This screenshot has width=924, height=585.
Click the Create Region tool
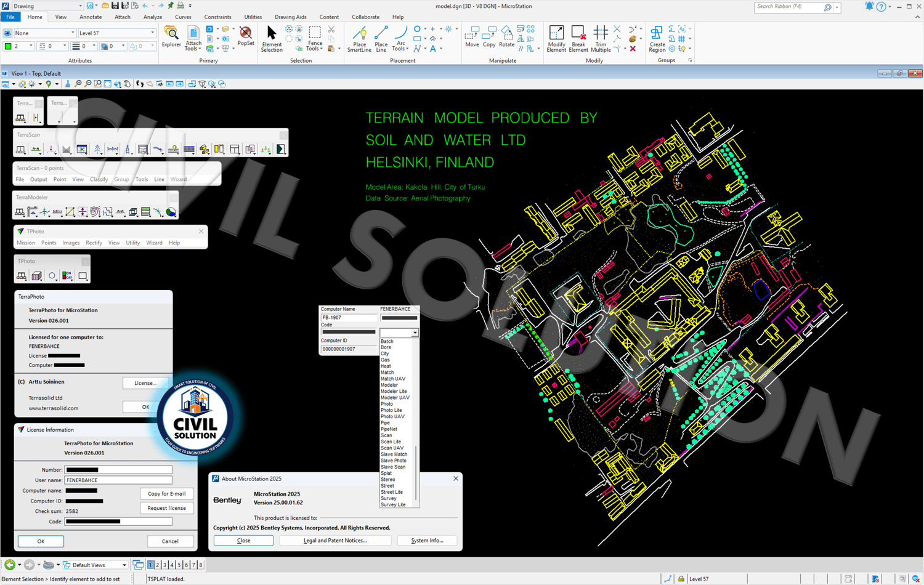(657, 39)
